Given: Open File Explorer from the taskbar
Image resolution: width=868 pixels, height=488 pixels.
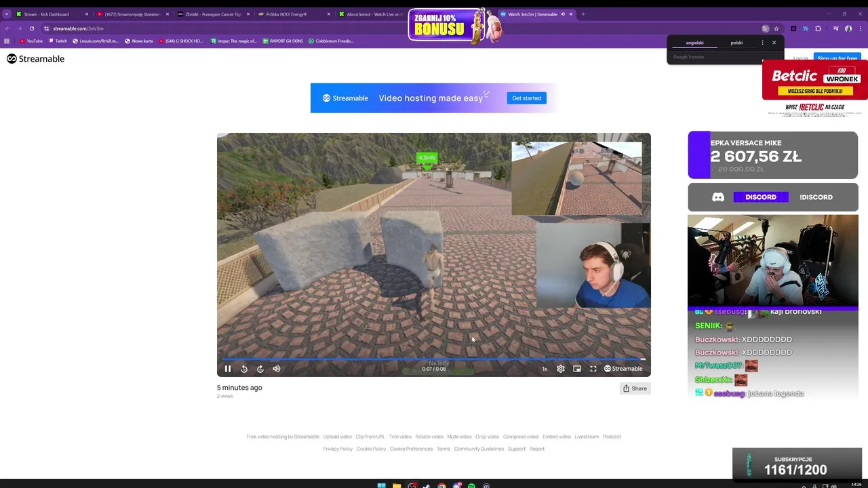Looking at the screenshot, I should [397, 485].
